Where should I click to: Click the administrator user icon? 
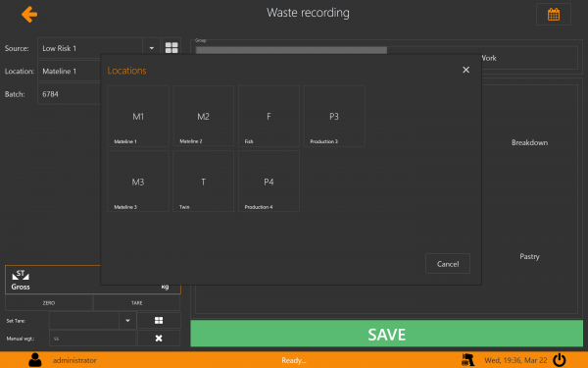tap(35, 360)
